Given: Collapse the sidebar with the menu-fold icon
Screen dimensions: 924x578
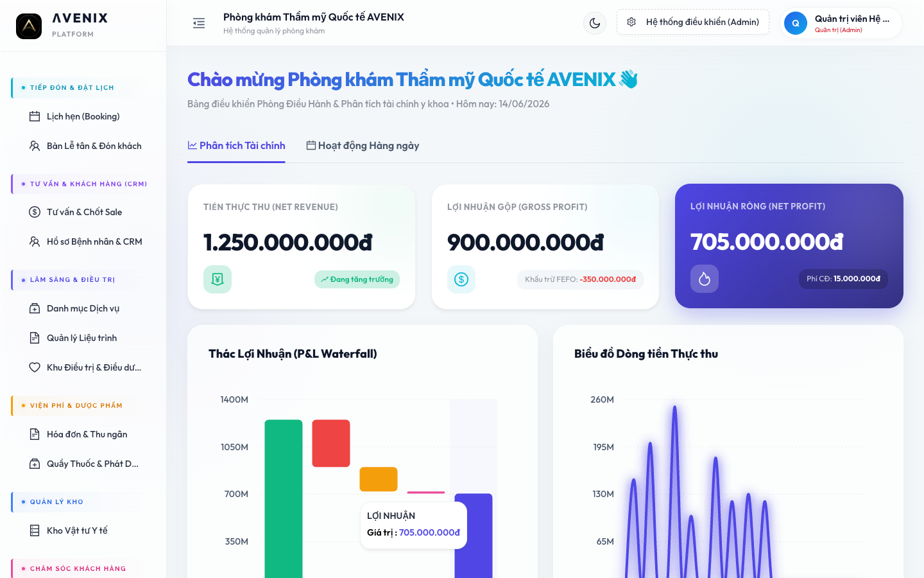Looking at the screenshot, I should coord(199,23).
